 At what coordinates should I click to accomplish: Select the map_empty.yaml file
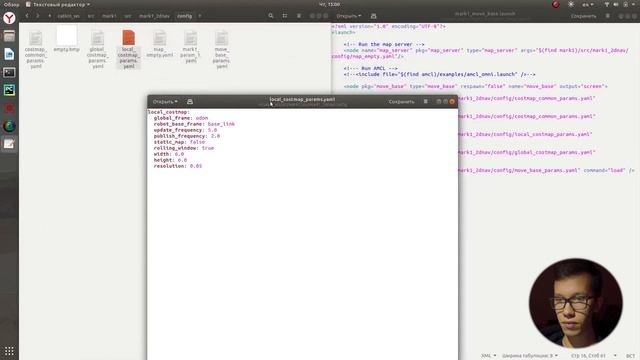coord(160,44)
